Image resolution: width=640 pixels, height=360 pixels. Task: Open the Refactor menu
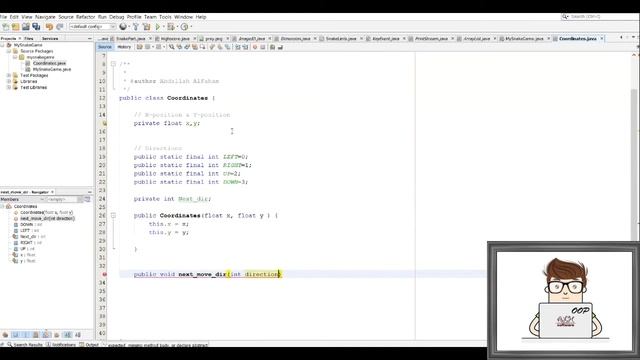point(86,17)
